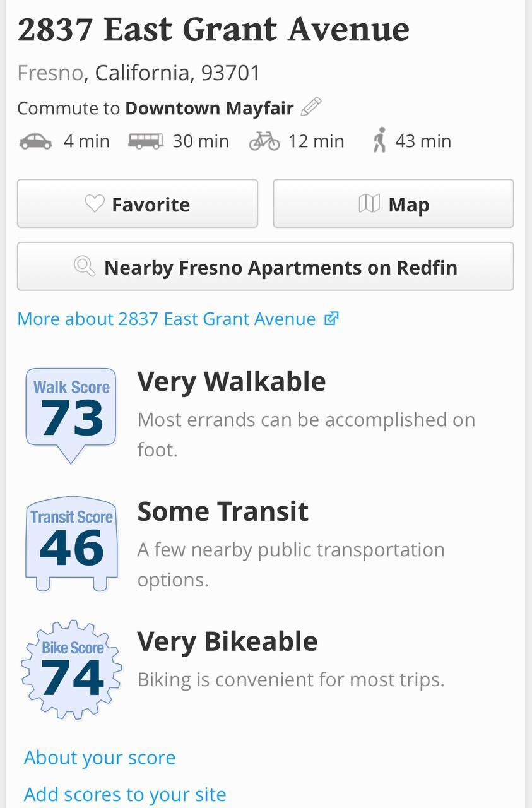532x808 pixels.
Task: Click the Very Walkable heading
Action: [232, 381]
